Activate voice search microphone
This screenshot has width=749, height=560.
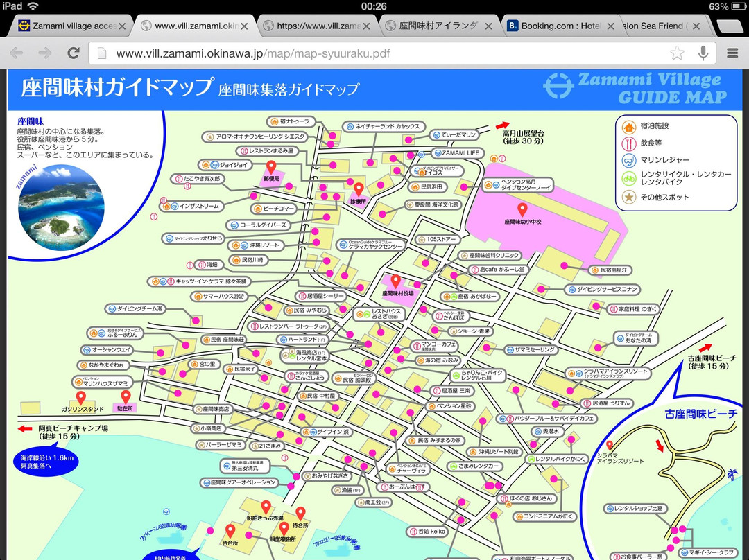click(x=703, y=53)
